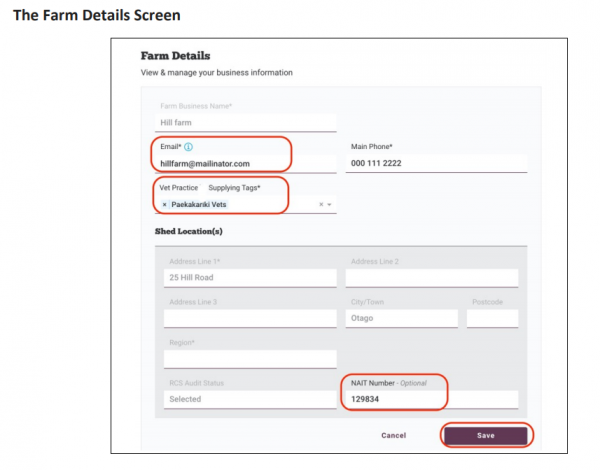Click the info icon beside Email label

tap(189, 147)
